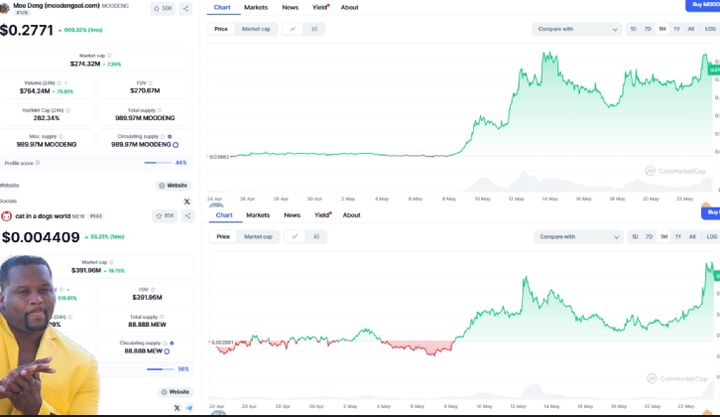
Task: Click info icon next to Moo Deng Market cap
Action: (109, 56)
